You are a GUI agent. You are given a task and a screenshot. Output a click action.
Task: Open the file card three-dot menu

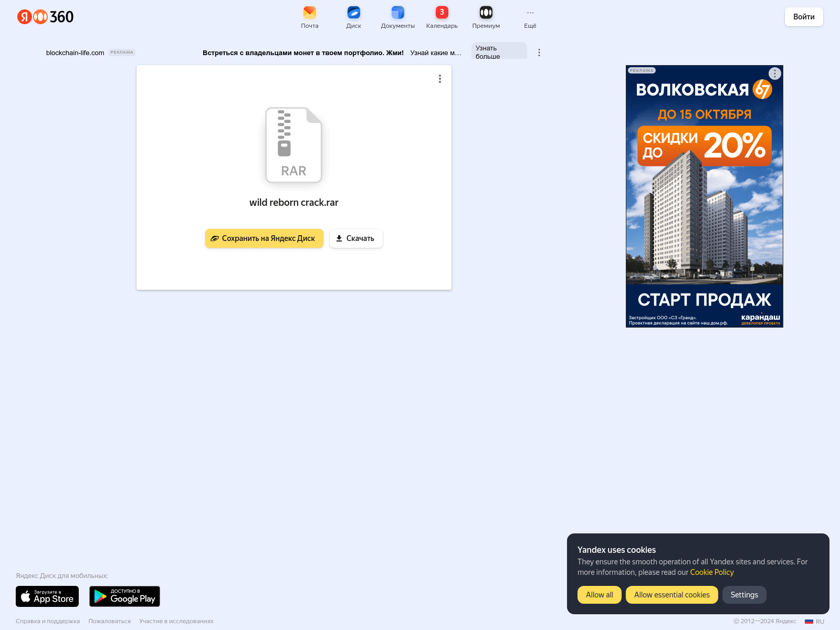tap(440, 79)
